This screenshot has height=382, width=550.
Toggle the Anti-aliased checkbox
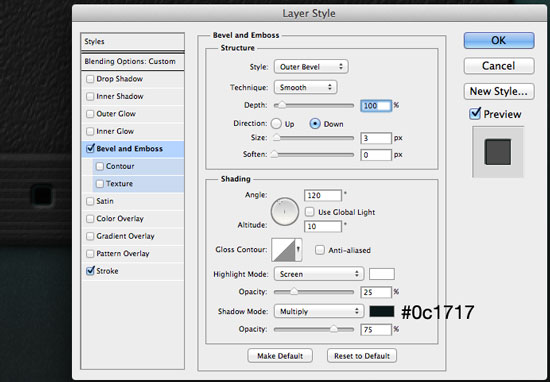pyautogui.click(x=320, y=250)
